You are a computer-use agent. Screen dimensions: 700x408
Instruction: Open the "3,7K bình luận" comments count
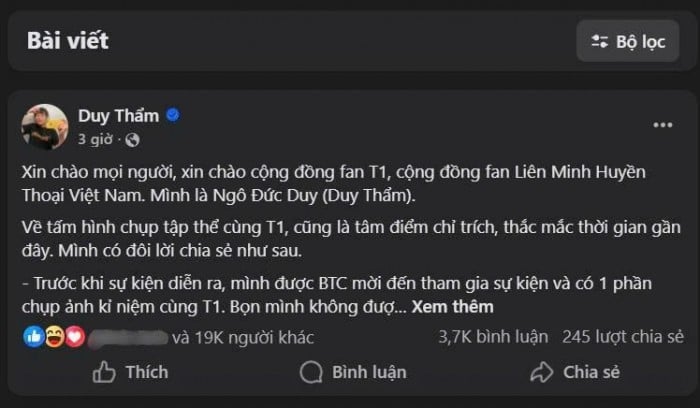click(488, 337)
